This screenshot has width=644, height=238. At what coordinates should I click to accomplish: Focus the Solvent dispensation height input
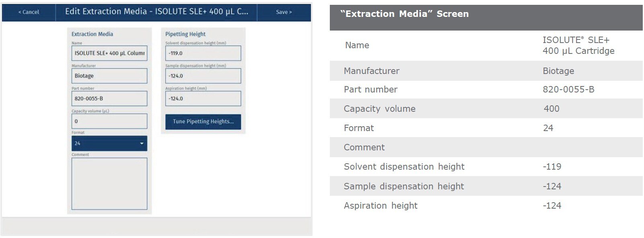pos(203,53)
